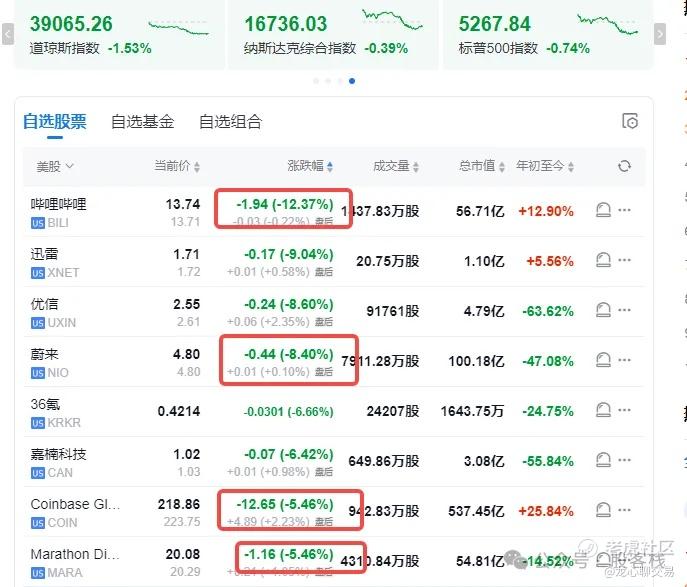Switch to 自选基金 tab
The image size is (687, 587).
[x=142, y=121]
